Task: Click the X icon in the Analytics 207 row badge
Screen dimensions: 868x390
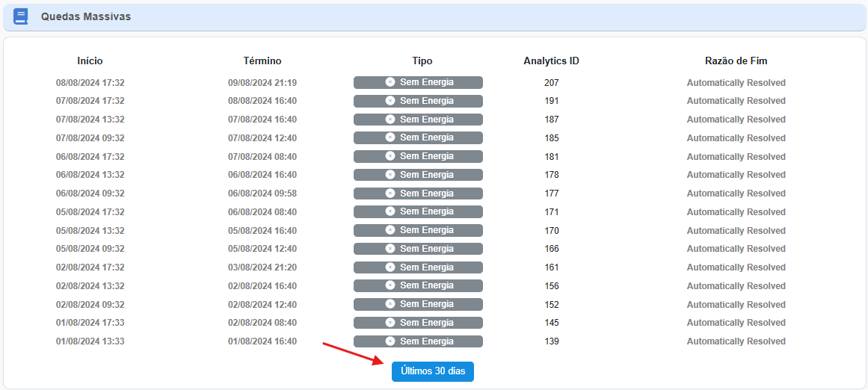Action: point(390,82)
